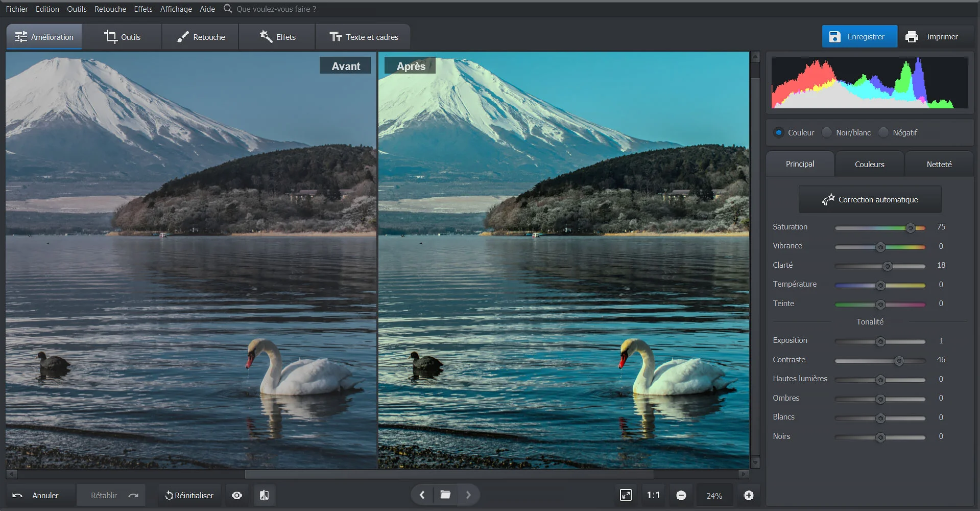The height and width of the screenshot is (511, 980).
Task: Select the Noir/blanc radio button
Action: [827, 132]
